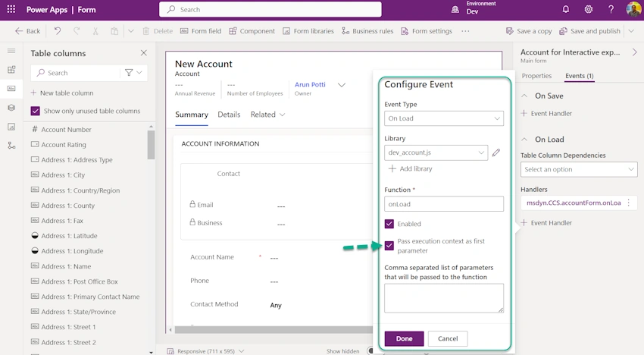Click Cancel button
Screen dimensions: 644x355
point(448,338)
